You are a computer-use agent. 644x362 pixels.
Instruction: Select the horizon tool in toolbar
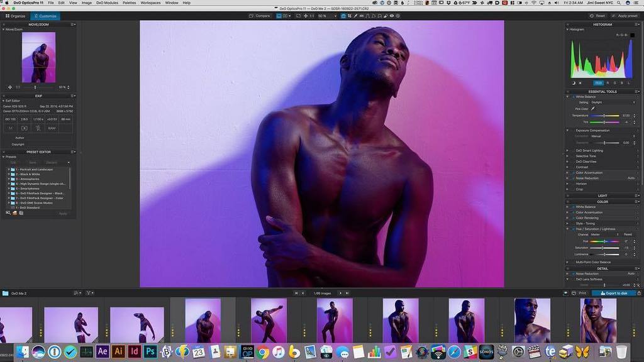(x=362, y=16)
